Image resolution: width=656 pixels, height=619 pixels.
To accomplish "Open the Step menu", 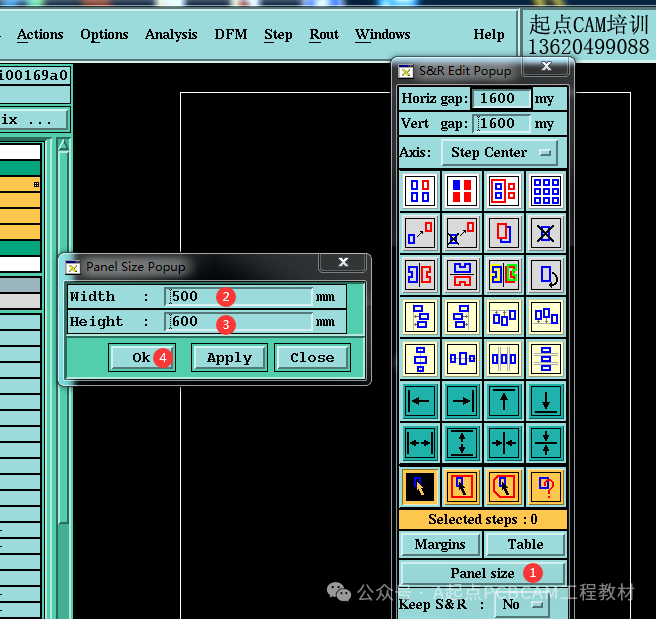I will 278,34.
